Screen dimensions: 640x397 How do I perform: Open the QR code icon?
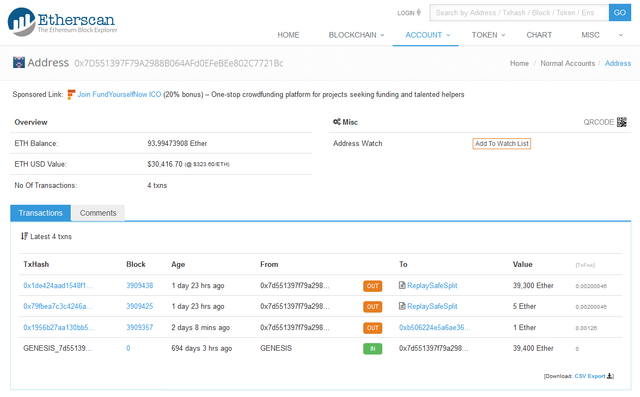point(622,122)
